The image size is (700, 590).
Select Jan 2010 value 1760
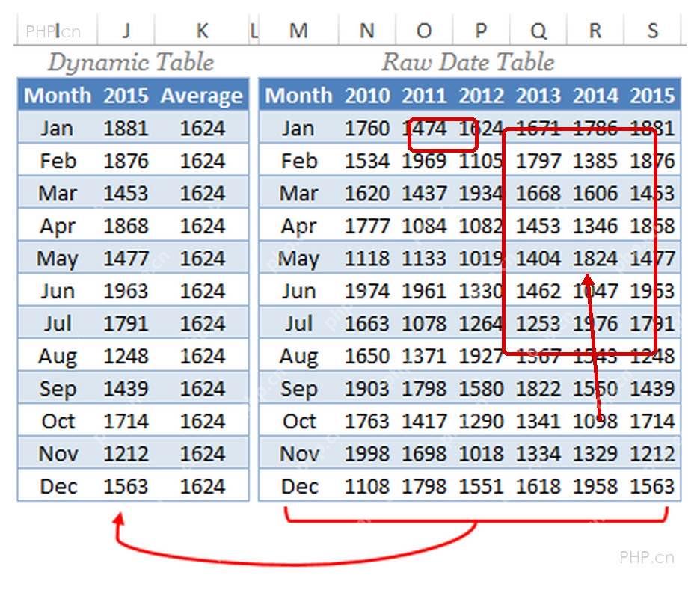[367, 128]
